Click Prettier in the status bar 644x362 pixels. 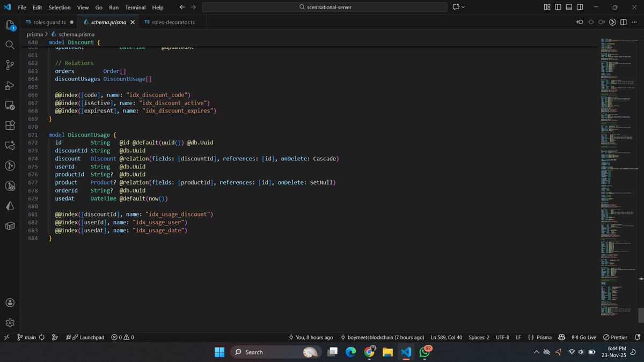pyautogui.click(x=615, y=337)
